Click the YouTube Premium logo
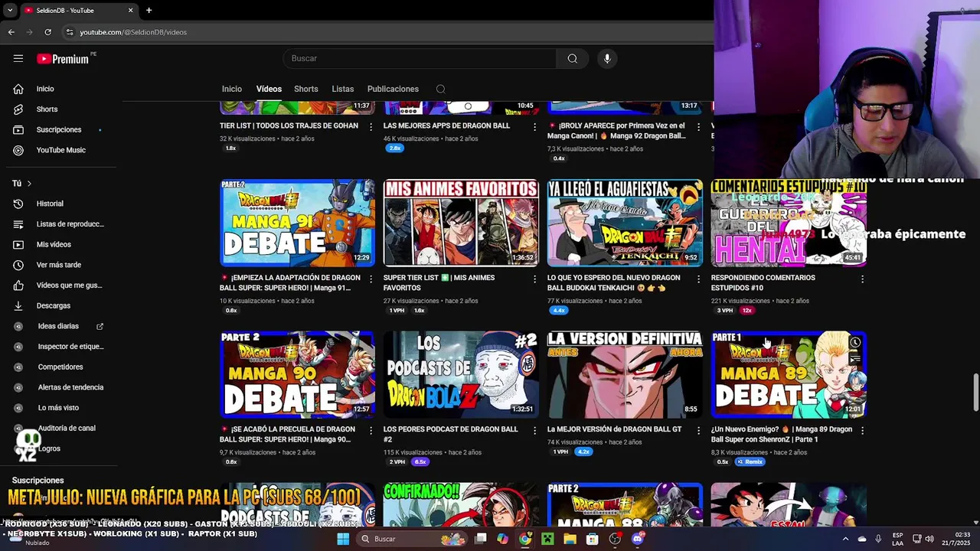 (64, 59)
